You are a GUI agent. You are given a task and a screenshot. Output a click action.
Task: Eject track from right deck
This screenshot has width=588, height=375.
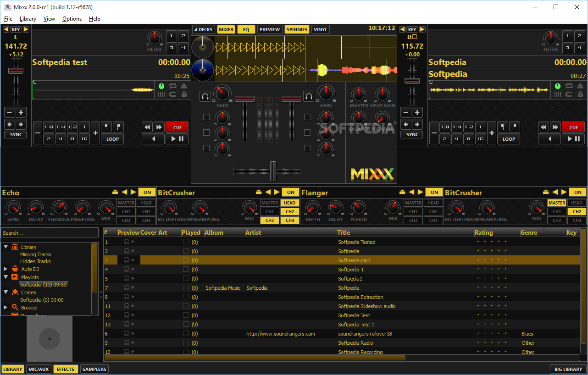click(x=580, y=86)
